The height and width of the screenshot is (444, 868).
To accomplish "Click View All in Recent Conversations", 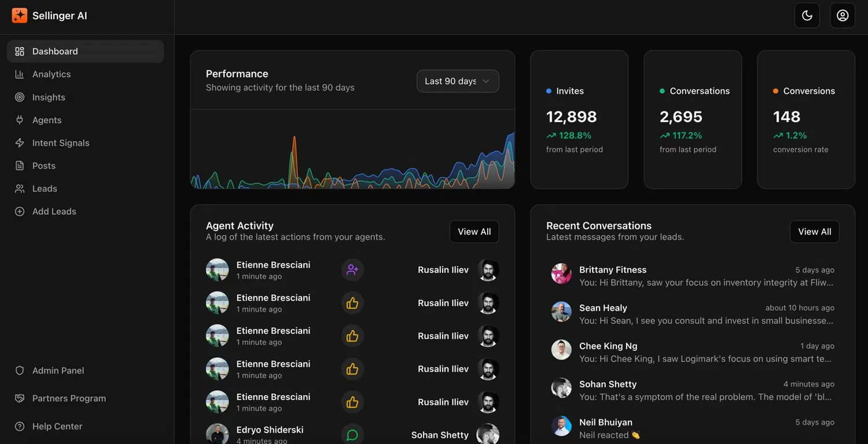I will [814, 232].
